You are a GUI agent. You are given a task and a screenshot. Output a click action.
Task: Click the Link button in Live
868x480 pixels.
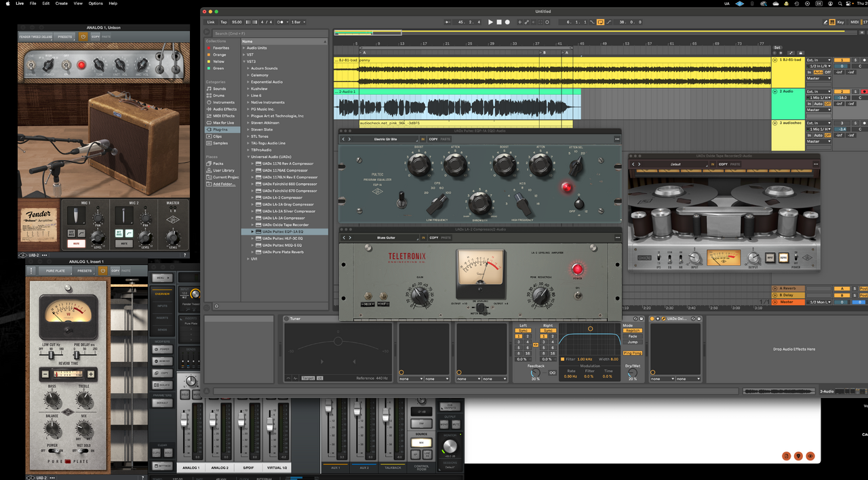coord(211,22)
